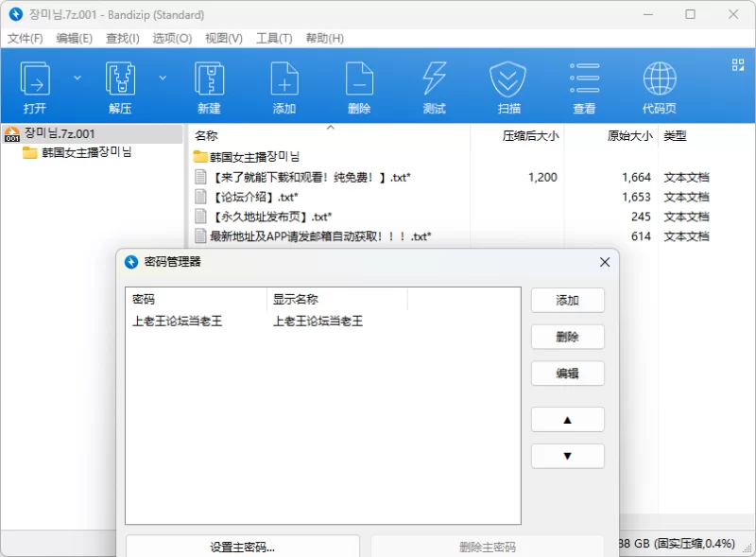Sort file list by 名称 column header
The width and height of the screenshot is (756, 557).
(206, 136)
